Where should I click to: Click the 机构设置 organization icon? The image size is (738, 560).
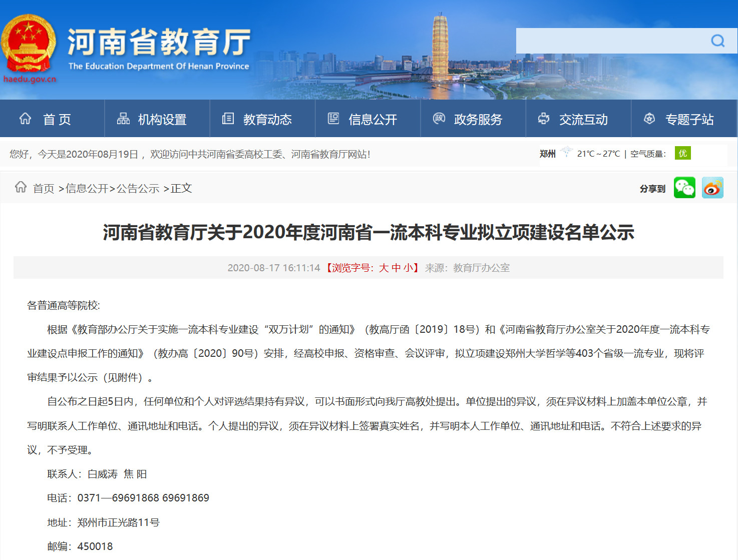coord(123,119)
